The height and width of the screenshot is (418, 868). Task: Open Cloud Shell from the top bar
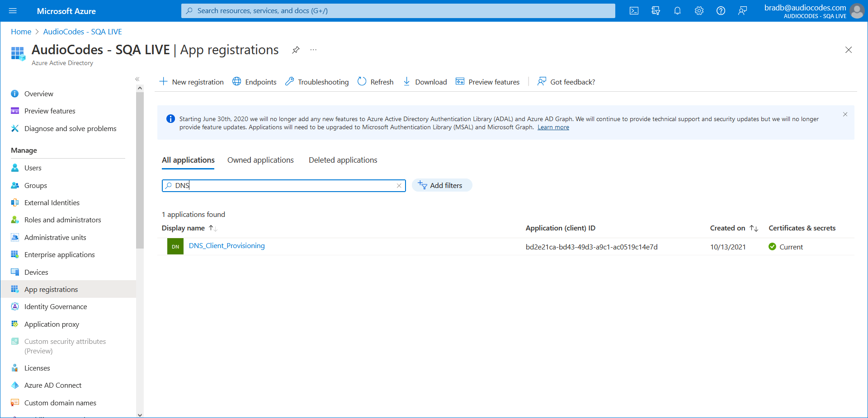pyautogui.click(x=634, y=11)
